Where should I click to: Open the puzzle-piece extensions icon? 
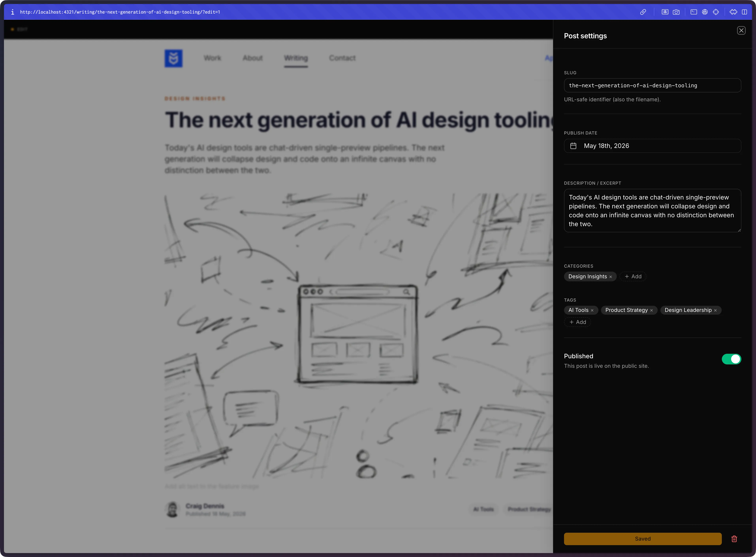pos(733,12)
